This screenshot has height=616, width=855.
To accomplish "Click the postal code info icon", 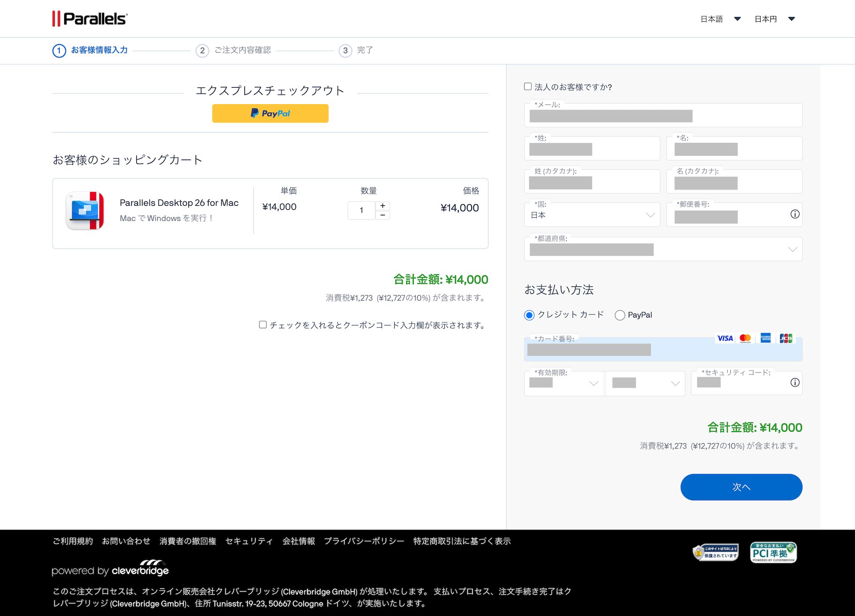I will pyautogui.click(x=795, y=214).
